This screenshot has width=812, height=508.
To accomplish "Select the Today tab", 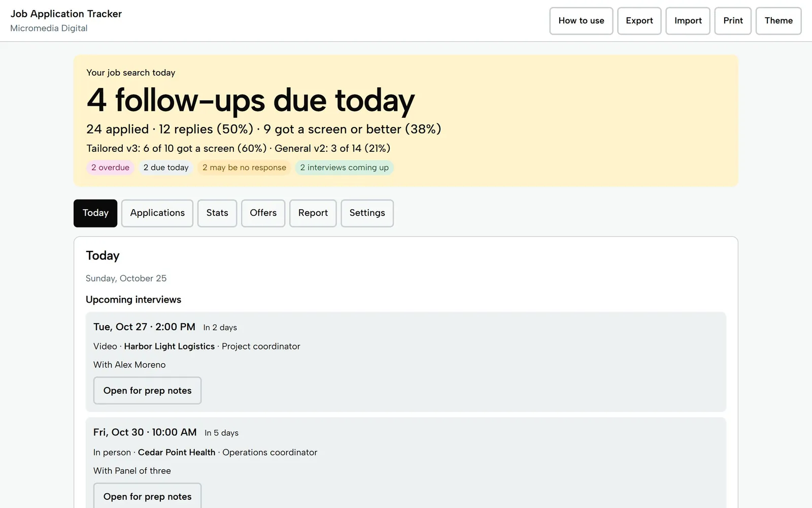I will 95,213.
